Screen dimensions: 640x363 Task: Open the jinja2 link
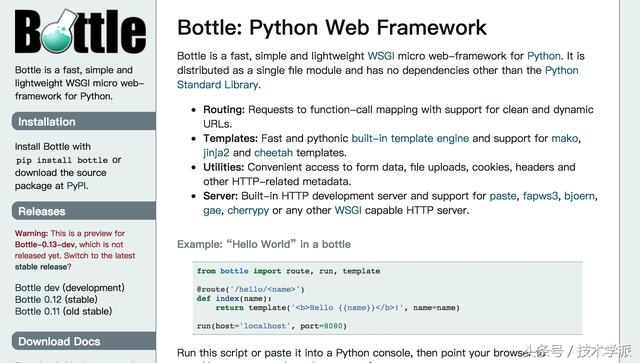pos(216,153)
